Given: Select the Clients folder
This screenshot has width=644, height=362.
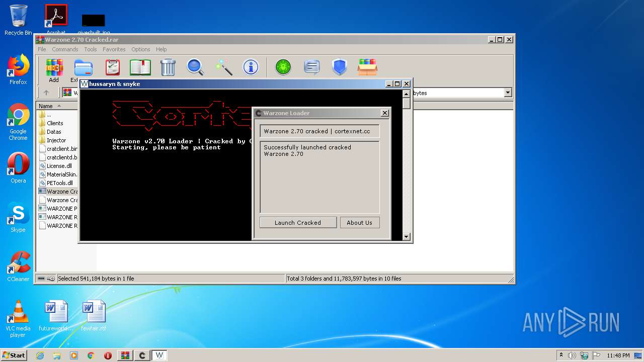Looking at the screenshot, I should pyautogui.click(x=55, y=123).
